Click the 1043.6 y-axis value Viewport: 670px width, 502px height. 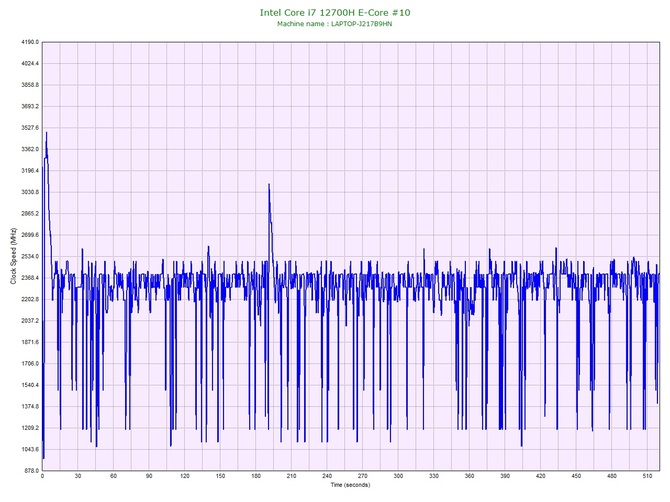30,449
